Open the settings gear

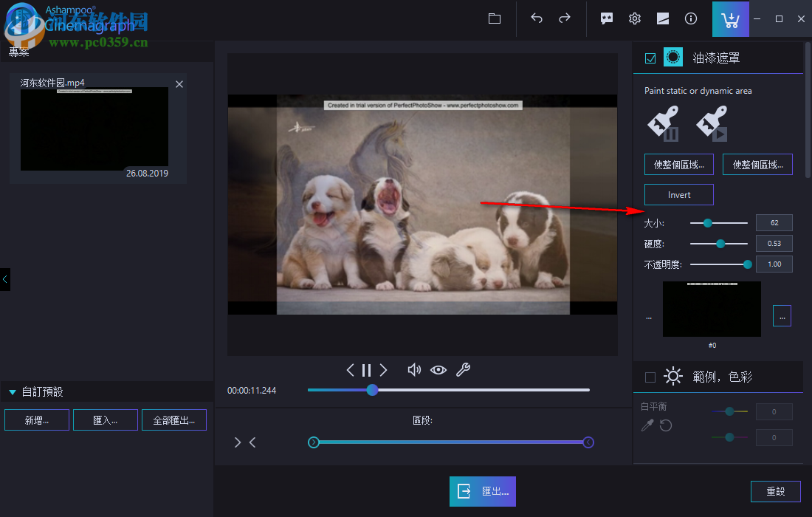coord(634,19)
